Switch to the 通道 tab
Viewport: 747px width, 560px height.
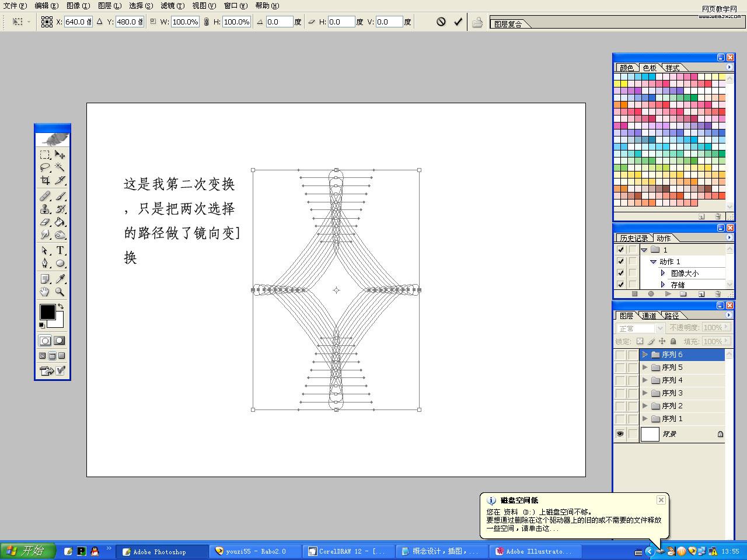[649, 316]
